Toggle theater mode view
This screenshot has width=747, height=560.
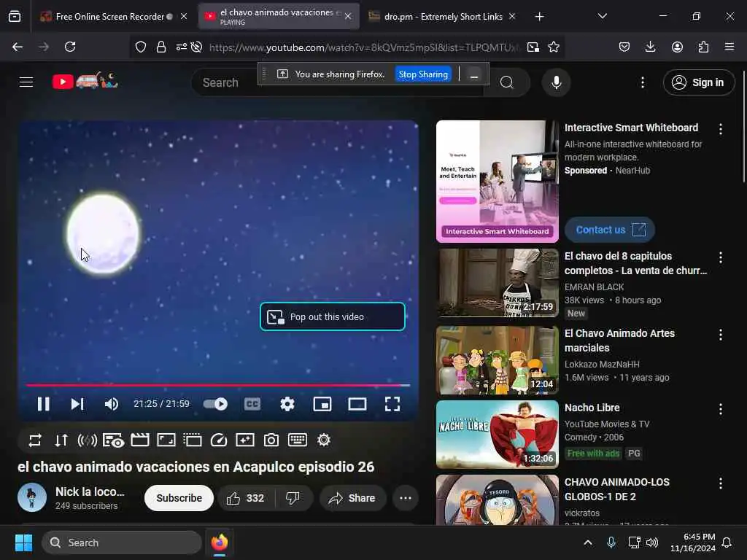coord(357,404)
